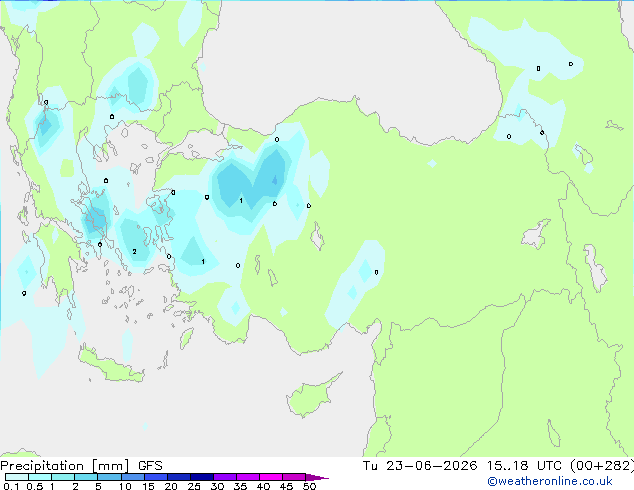The height and width of the screenshot is (490, 634).
Task: Click the '(00+282)' forecast offset text
Action: (602, 466)
